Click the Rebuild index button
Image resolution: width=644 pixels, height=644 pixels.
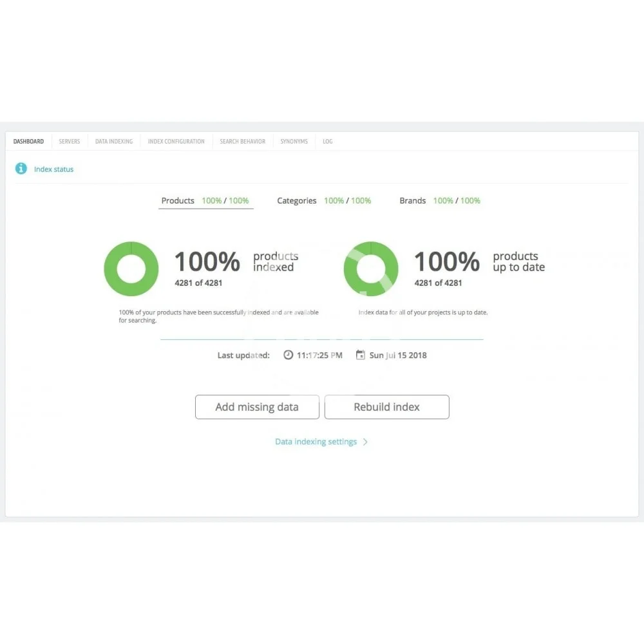386,407
